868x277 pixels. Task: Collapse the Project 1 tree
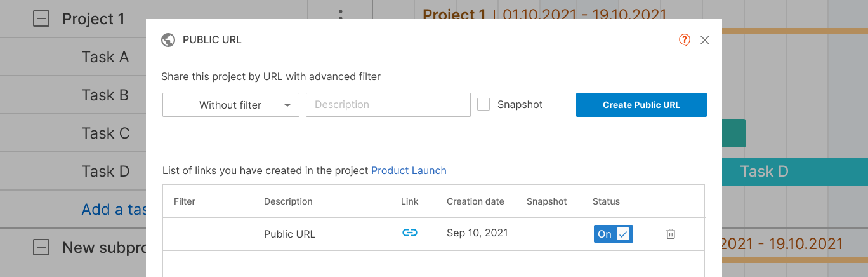click(x=41, y=19)
